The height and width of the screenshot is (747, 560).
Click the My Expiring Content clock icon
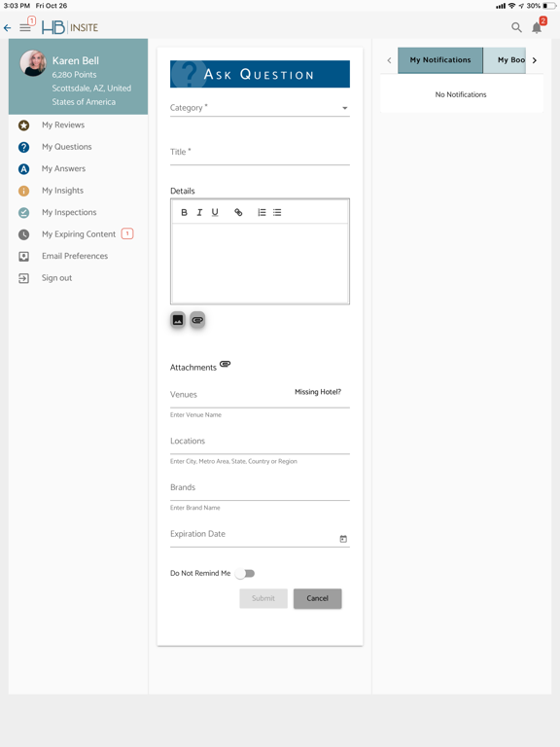(x=23, y=234)
